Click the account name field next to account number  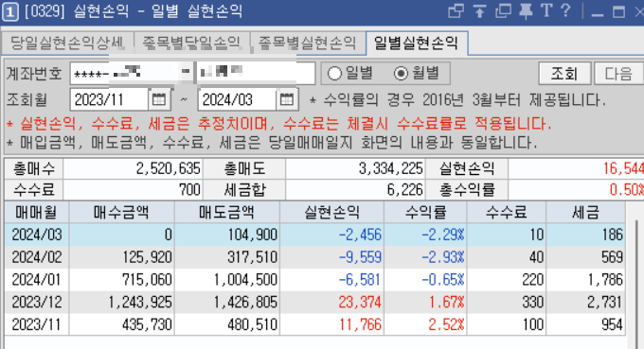coord(256,73)
